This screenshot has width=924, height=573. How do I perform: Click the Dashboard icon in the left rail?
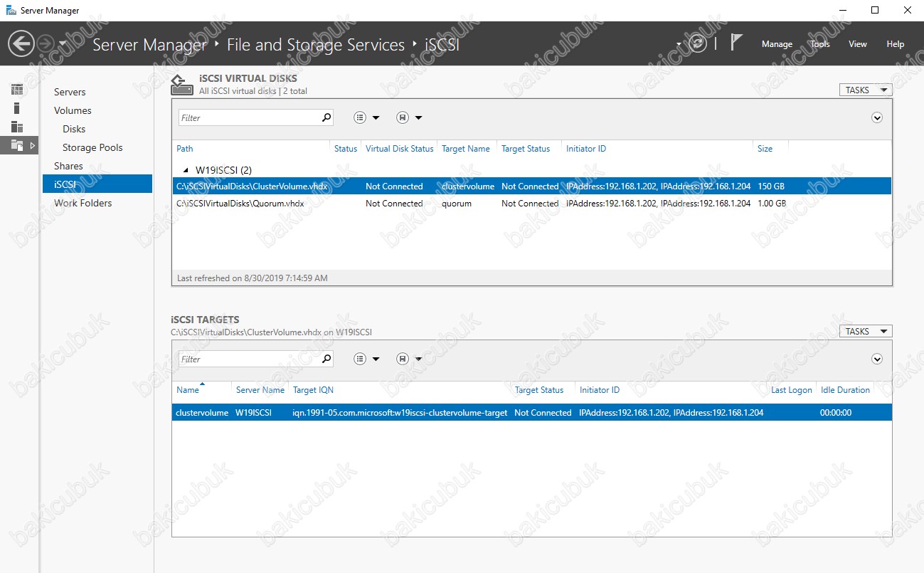17,90
